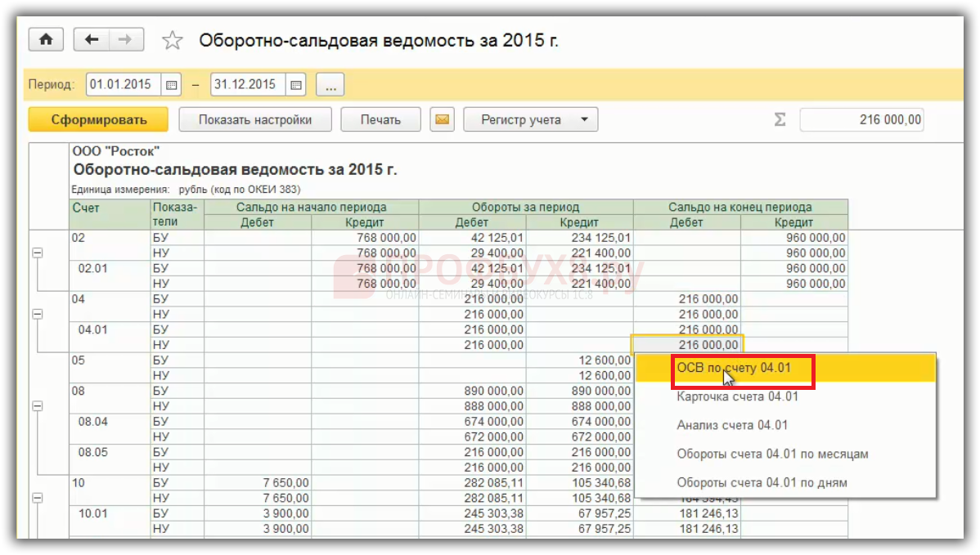Go back with the left arrow
Viewport: 980px width, 555px height.
pos(92,39)
